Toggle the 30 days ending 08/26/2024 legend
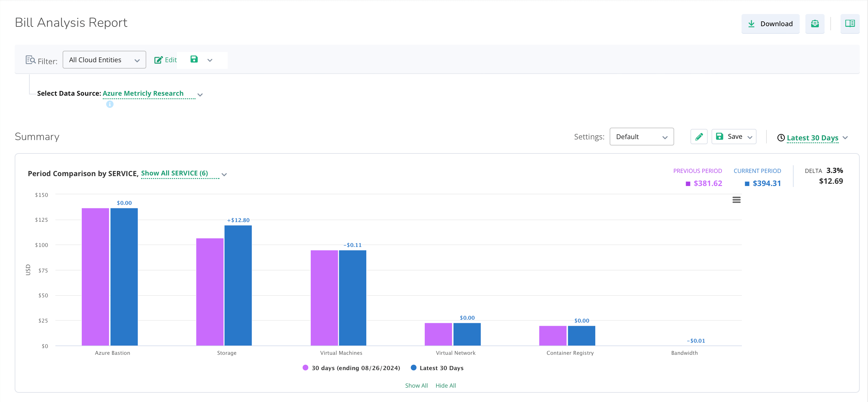Viewport: 868px width, 402px height. [x=351, y=368]
